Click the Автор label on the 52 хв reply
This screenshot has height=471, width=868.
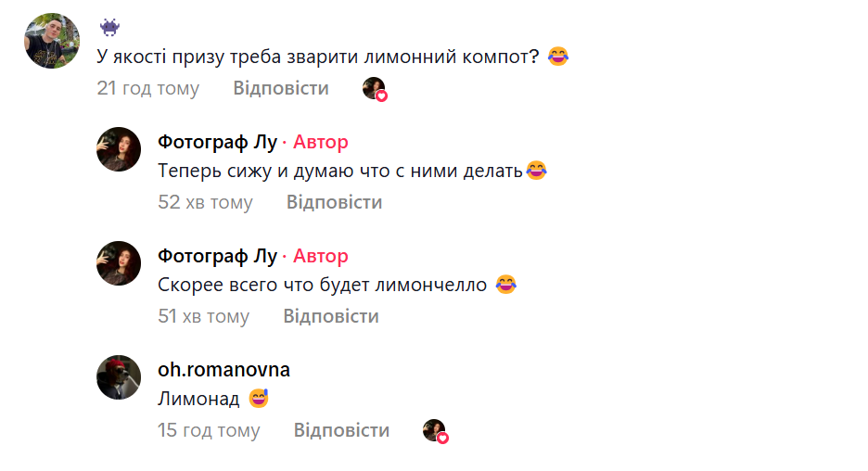click(321, 142)
